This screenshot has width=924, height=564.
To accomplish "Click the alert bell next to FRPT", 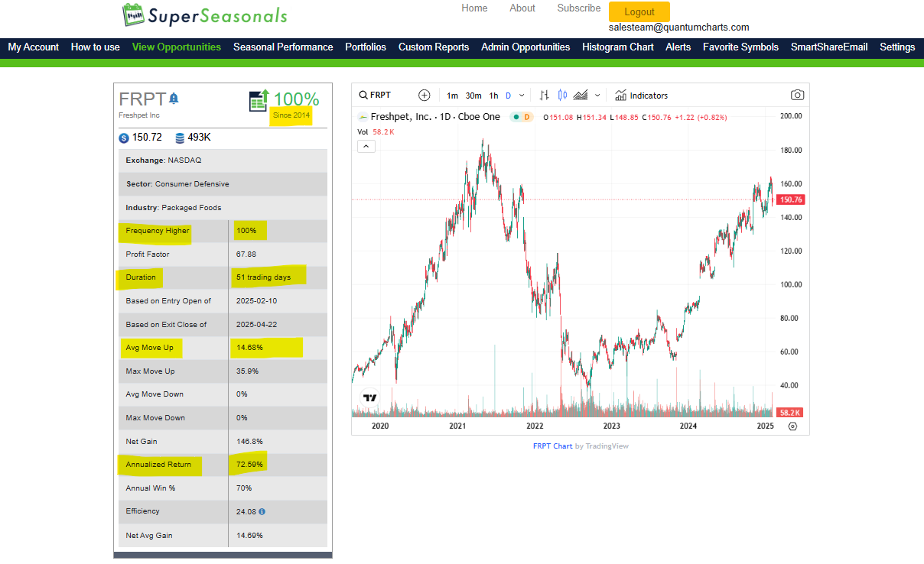I will 174,99.
